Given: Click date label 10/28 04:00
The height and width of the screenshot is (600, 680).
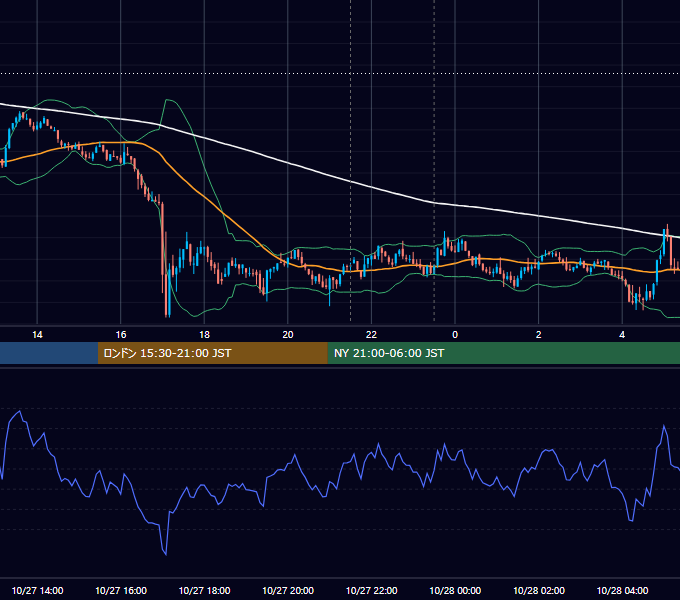Looking at the screenshot, I should (x=622, y=590).
